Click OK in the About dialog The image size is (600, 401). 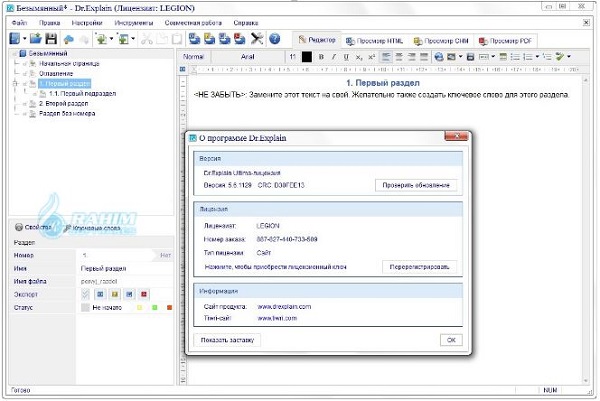451,340
